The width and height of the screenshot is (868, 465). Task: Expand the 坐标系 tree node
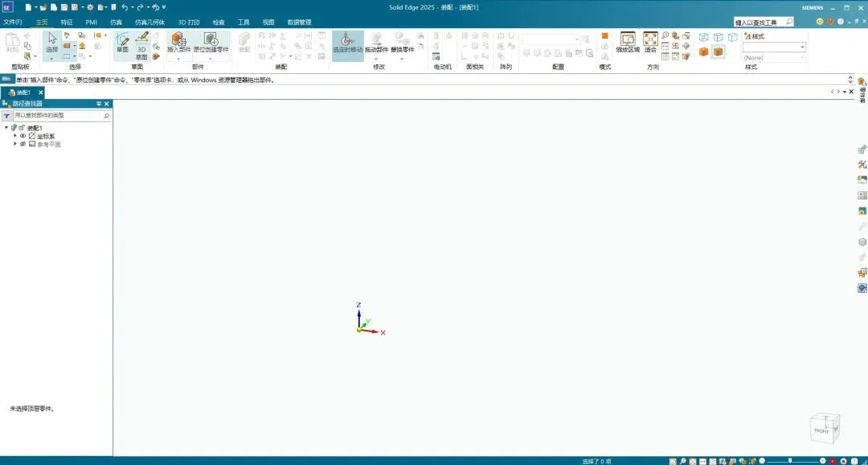click(x=15, y=136)
